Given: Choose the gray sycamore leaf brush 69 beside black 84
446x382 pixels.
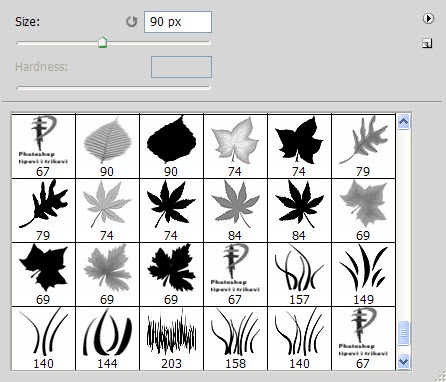Looking at the screenshot, I should pos(363,210).
